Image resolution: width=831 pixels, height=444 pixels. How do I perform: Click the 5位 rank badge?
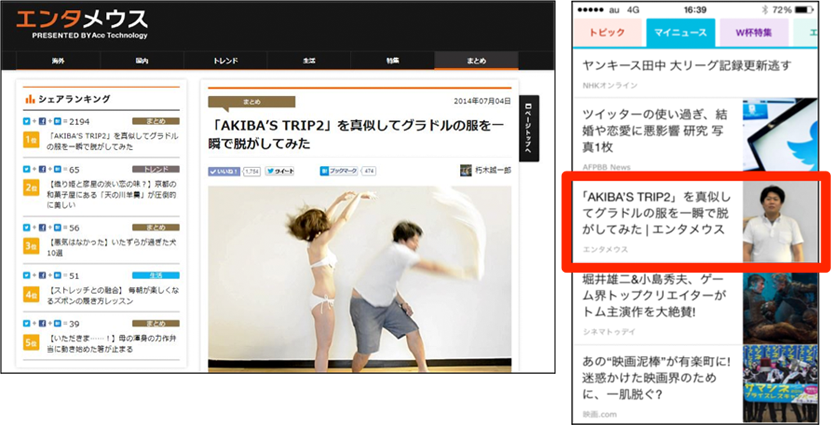(x=31, y=343)
